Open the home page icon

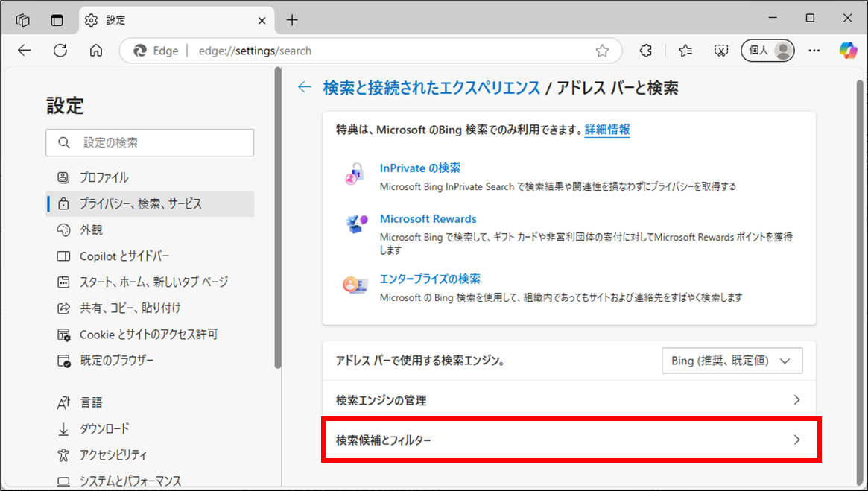click(96, 51)
